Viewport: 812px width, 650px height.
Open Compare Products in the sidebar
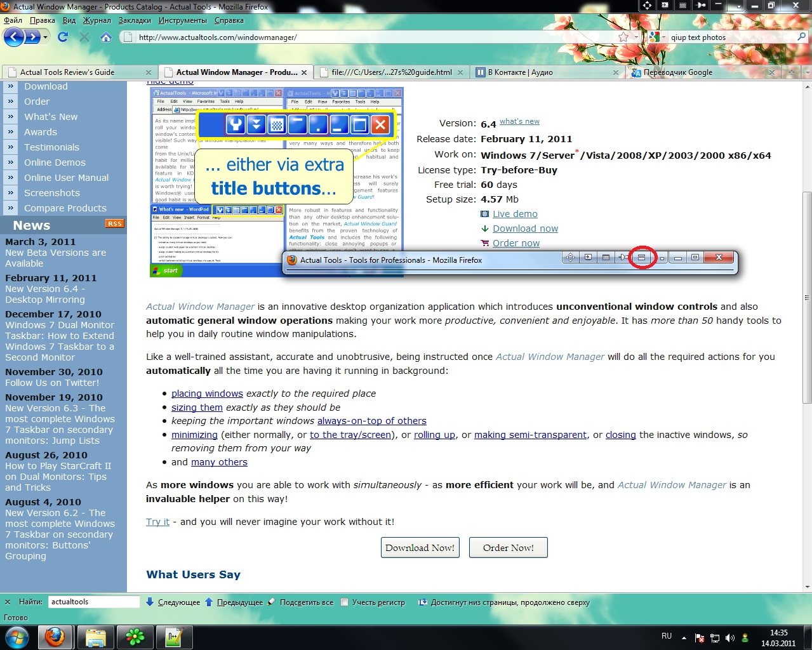click(x=65, y=208)
